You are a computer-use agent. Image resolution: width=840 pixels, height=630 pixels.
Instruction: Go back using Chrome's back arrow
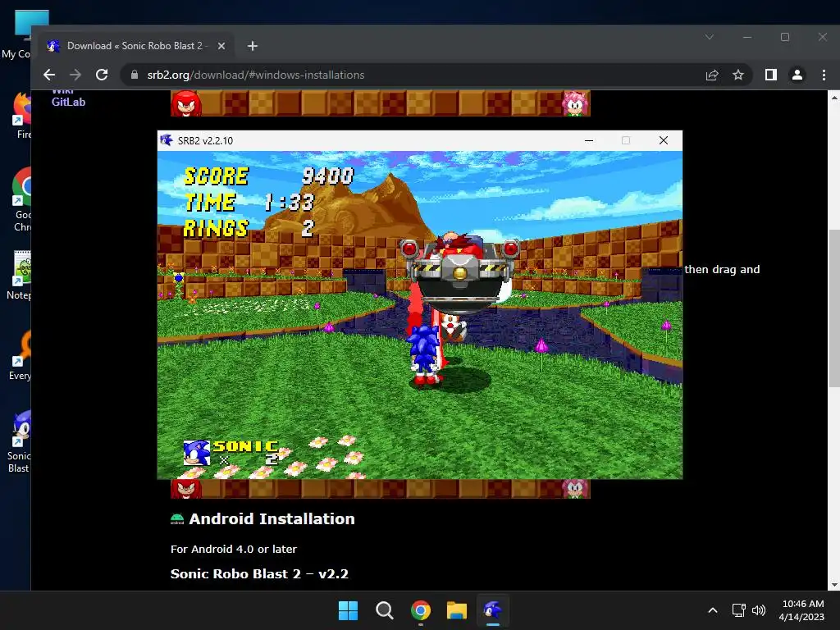(x=49, y=75)
